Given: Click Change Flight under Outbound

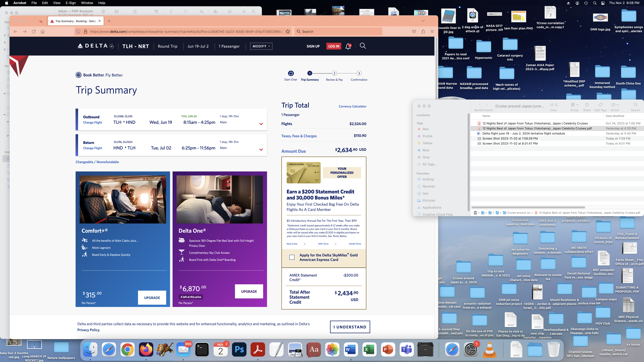Looking at the screenshot, I should [x=92, y=122].
